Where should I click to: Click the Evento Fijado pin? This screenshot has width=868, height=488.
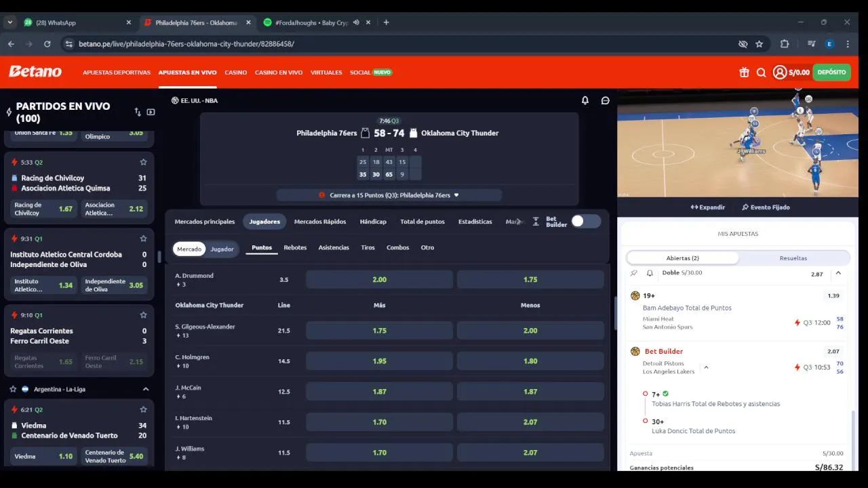[745, 207]
